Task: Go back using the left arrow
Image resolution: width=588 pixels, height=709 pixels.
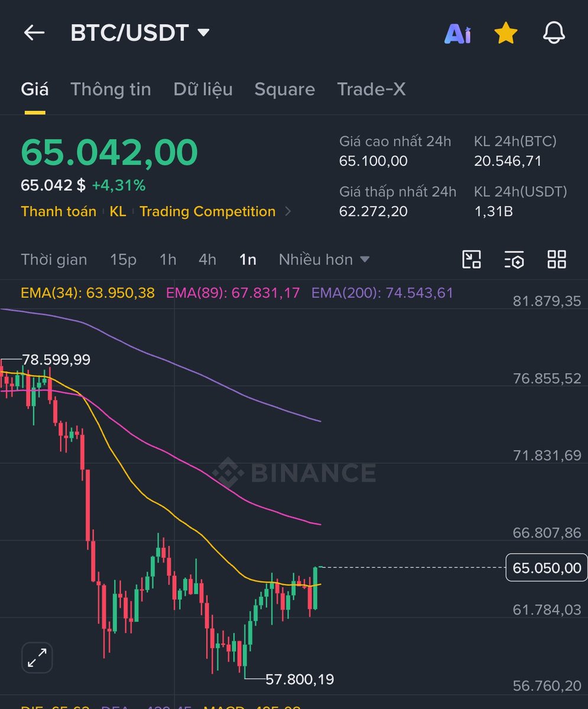Action: click(34, 33)
